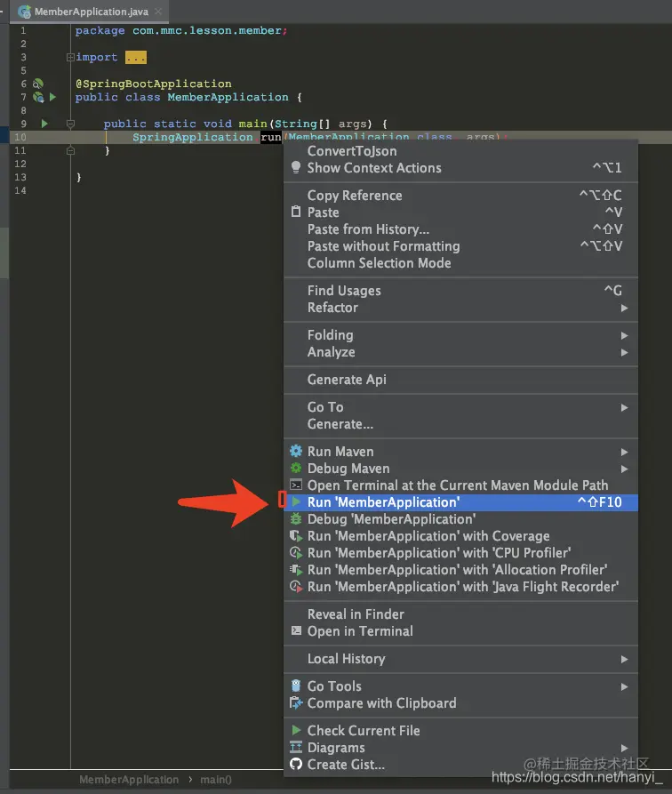
Task: Click the package name com.mmc.lesson.member
Action: coord(206,30)
